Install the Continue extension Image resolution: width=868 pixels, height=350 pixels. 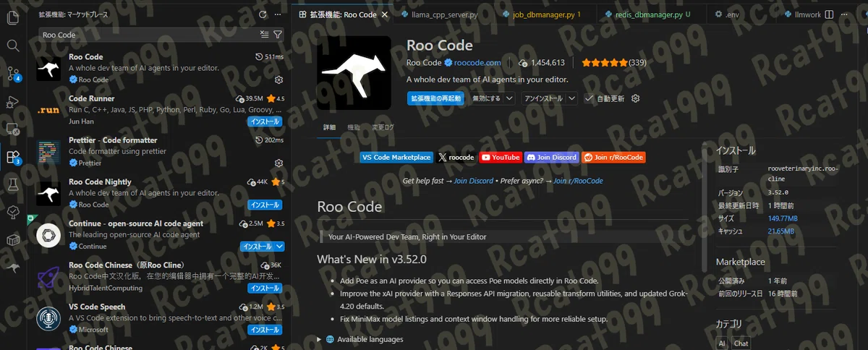(x=257, y=247)
